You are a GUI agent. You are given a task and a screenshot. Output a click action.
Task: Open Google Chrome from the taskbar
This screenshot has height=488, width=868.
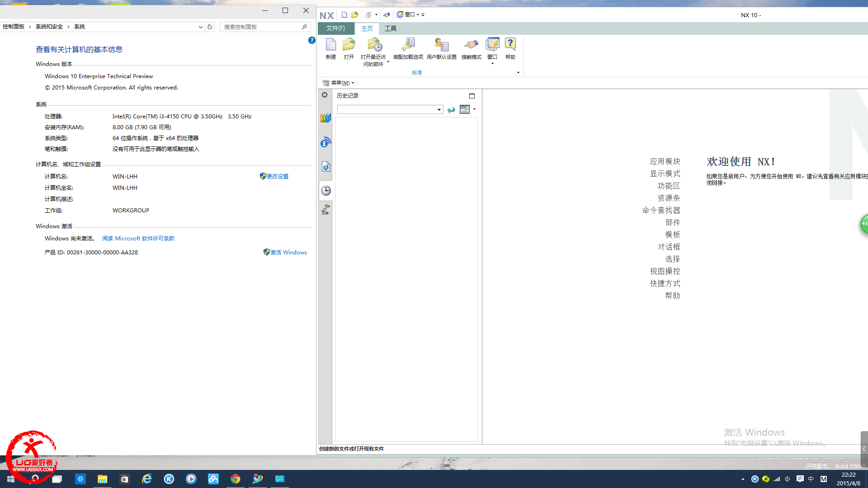pyautogui.click(x=236, y=479)
